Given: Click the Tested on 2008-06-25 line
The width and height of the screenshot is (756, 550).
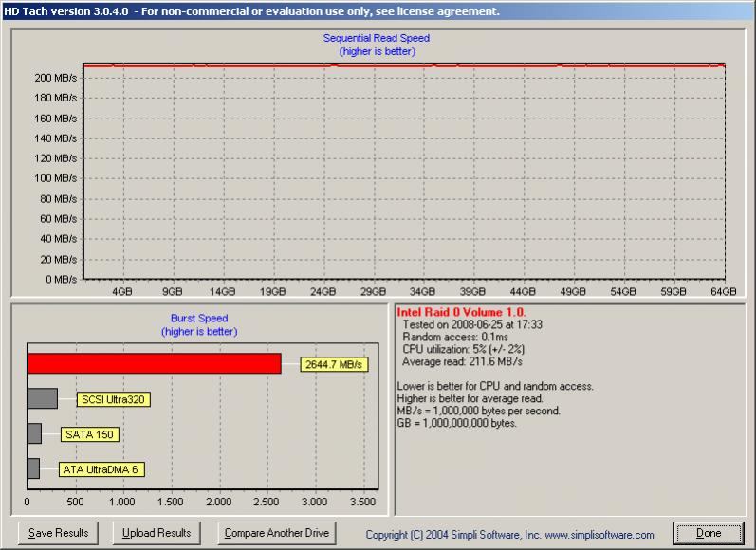Looking at the screenshot, I should tap(472, 324).
